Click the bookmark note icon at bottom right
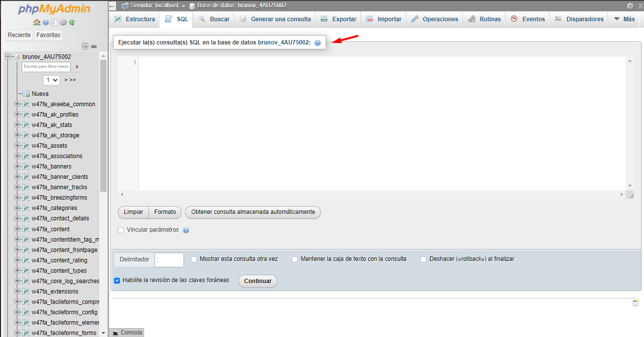 pyautogui.click(x=636, y=302)
